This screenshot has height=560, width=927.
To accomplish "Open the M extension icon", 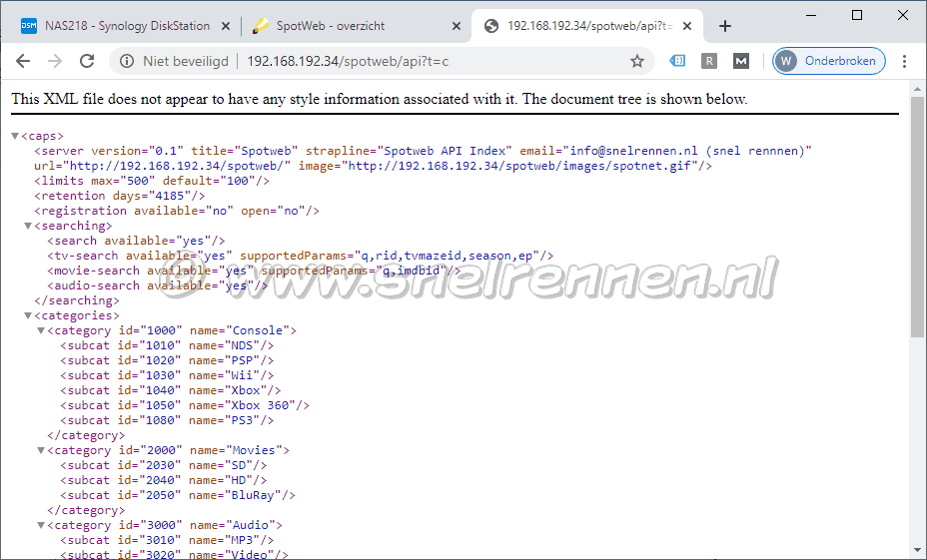I will [741, 61].
